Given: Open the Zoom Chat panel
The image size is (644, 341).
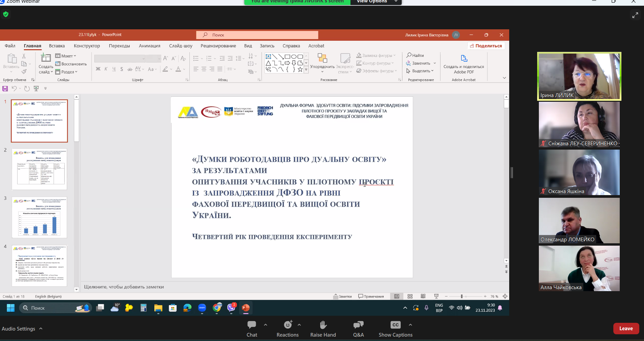Looking at the screenshot, I should [x=252, y=328].
